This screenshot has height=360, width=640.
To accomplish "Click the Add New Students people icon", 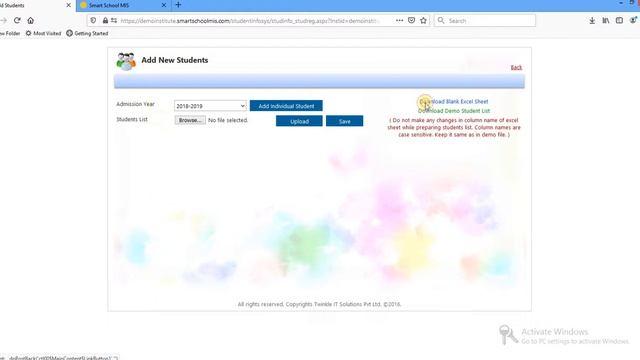I will point(126,61).
